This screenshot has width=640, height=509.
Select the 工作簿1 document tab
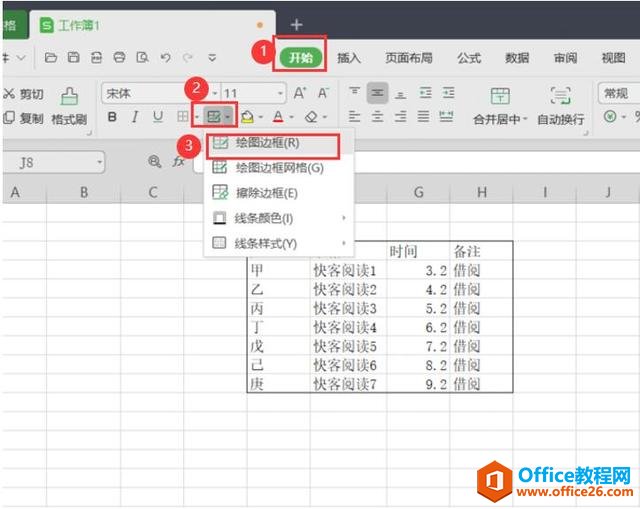tap(152, 25)
